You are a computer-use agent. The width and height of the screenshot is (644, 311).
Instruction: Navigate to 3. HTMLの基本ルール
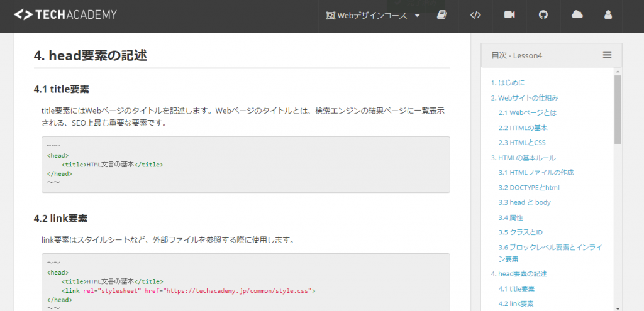(x=523, y=158)
